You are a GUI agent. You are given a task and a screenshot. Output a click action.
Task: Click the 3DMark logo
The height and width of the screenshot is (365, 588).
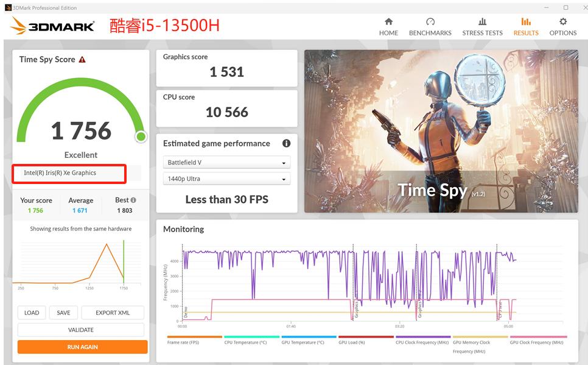click(52, 26)
